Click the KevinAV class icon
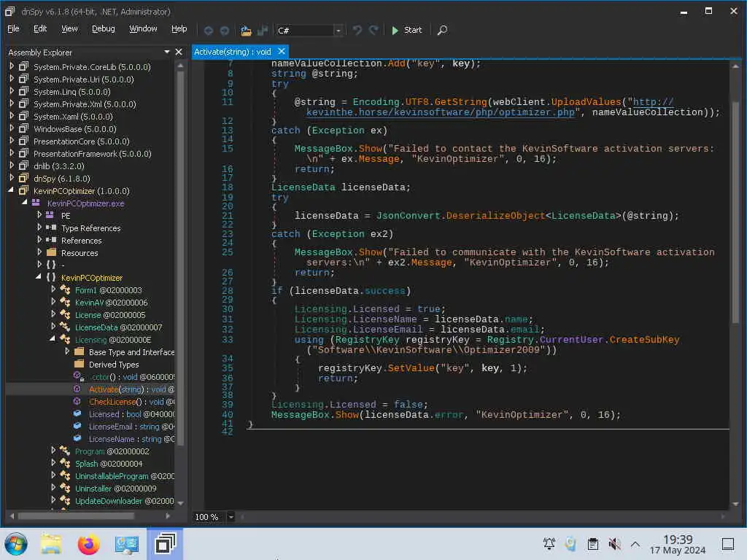Viewport: 747px width, 560px height. coord(65,302)
